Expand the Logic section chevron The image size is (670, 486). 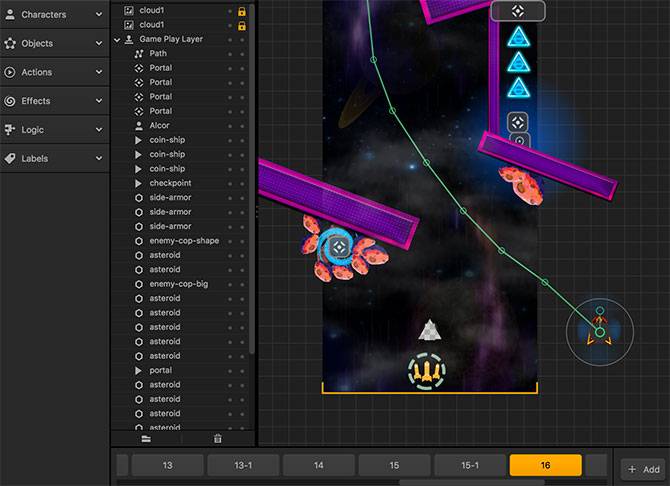point(98,130)
